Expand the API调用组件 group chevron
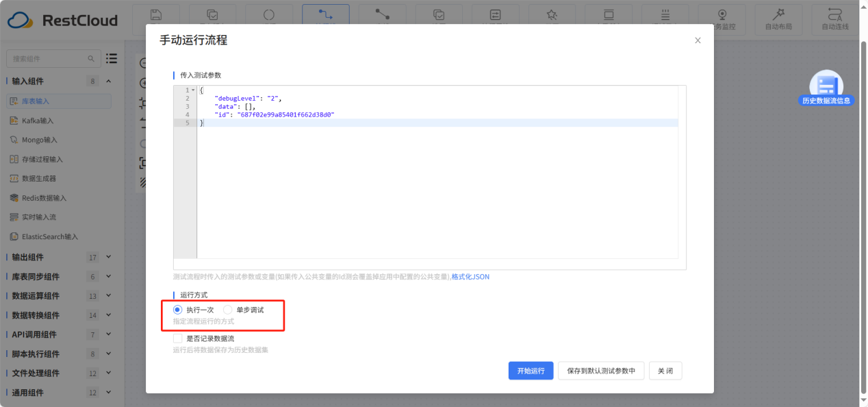 coord(109,334)
